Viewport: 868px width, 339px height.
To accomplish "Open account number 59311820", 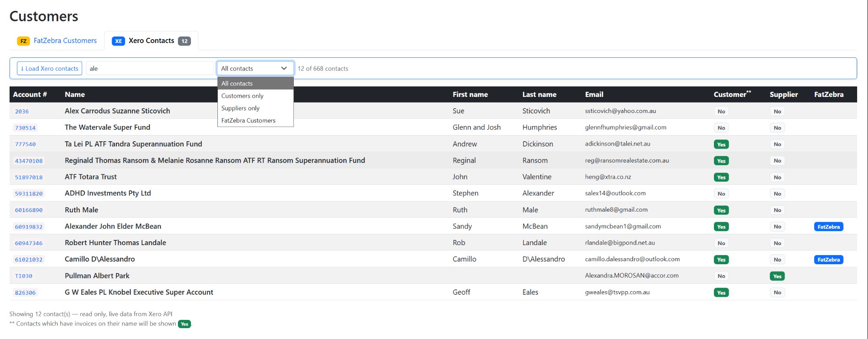I will coord(29,194).
